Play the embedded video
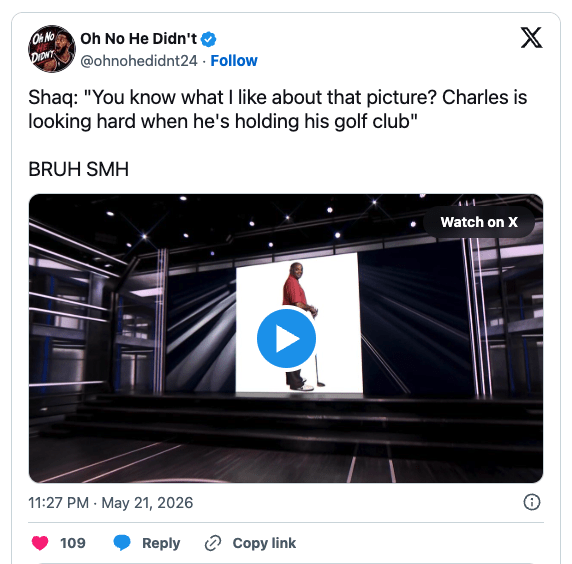Screen dimensions: 572x564 click(x=286, y=339)
